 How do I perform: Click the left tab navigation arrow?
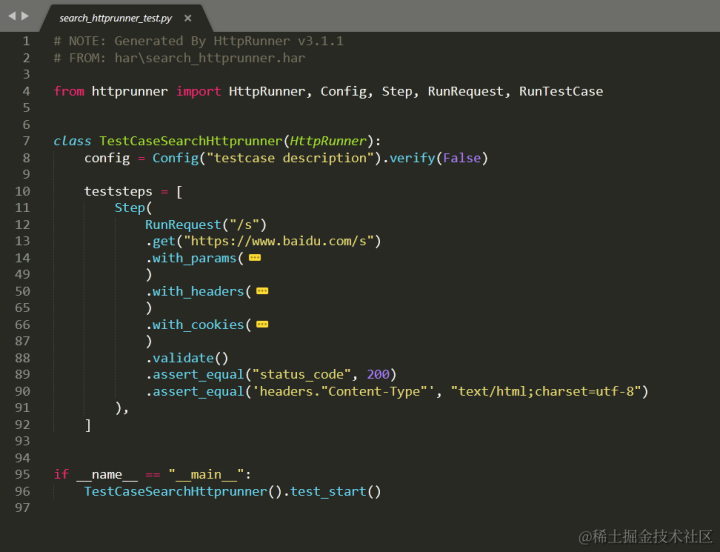12,17
